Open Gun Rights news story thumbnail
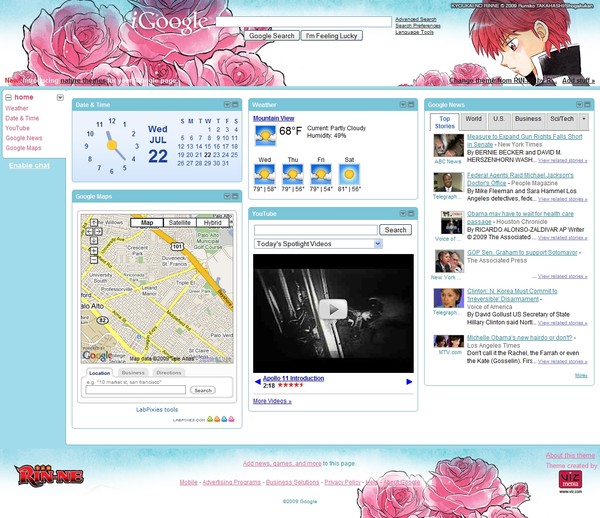The image size is (600, 518). coord(448,145)
